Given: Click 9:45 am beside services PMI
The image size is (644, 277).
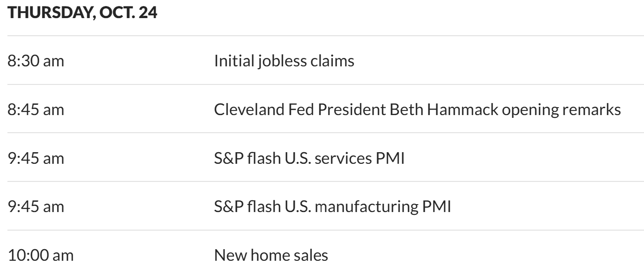Looking at the screenshot, I should [x=36, y=158].
